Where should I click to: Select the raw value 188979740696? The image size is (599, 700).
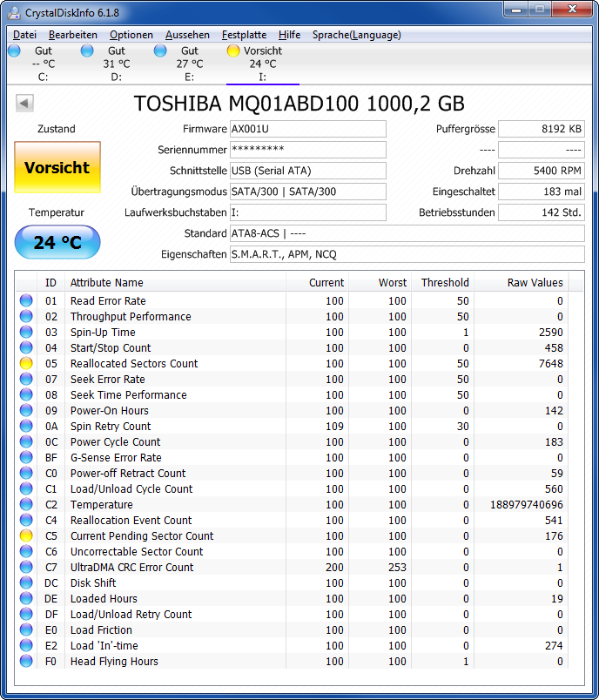click(527, 504)
